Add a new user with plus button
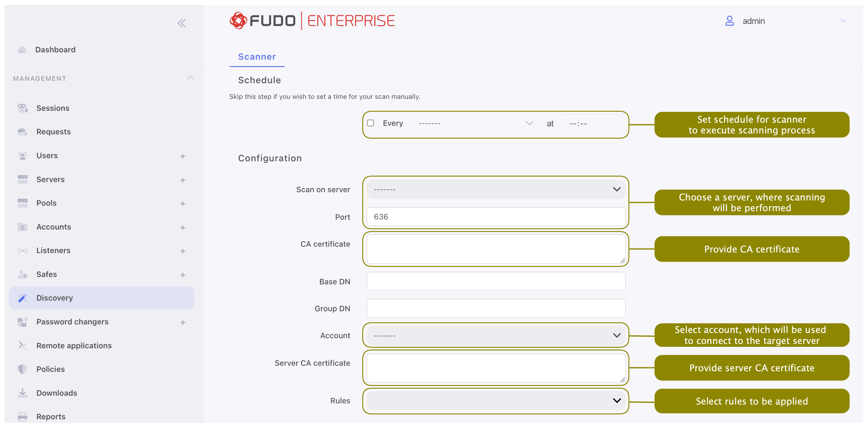Screen dimensions: 868x430 183,156
